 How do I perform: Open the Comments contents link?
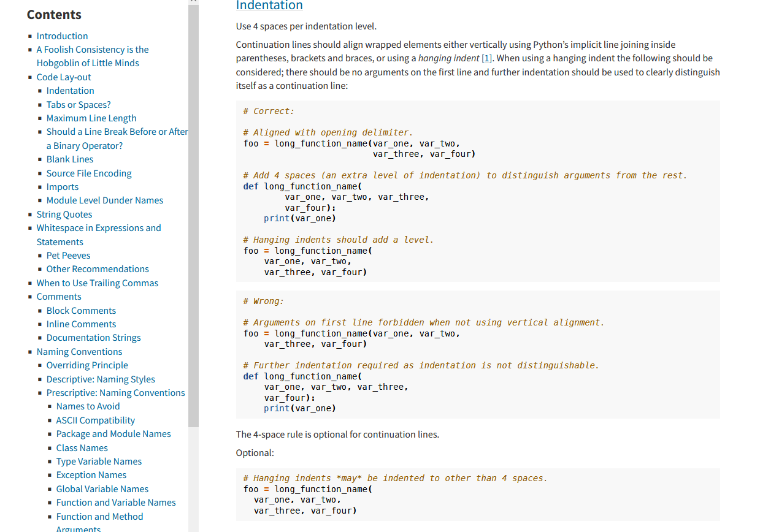click(x=59, y=297)
